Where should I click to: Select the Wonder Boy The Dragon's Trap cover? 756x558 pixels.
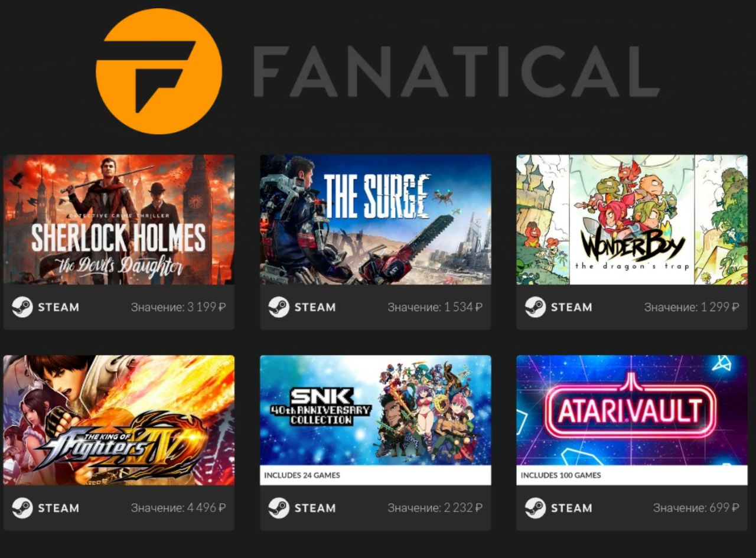coord(632,220)
